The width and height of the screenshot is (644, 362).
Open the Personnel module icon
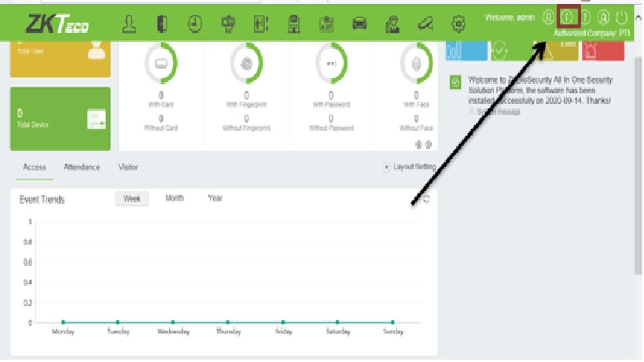pos(131,24)
